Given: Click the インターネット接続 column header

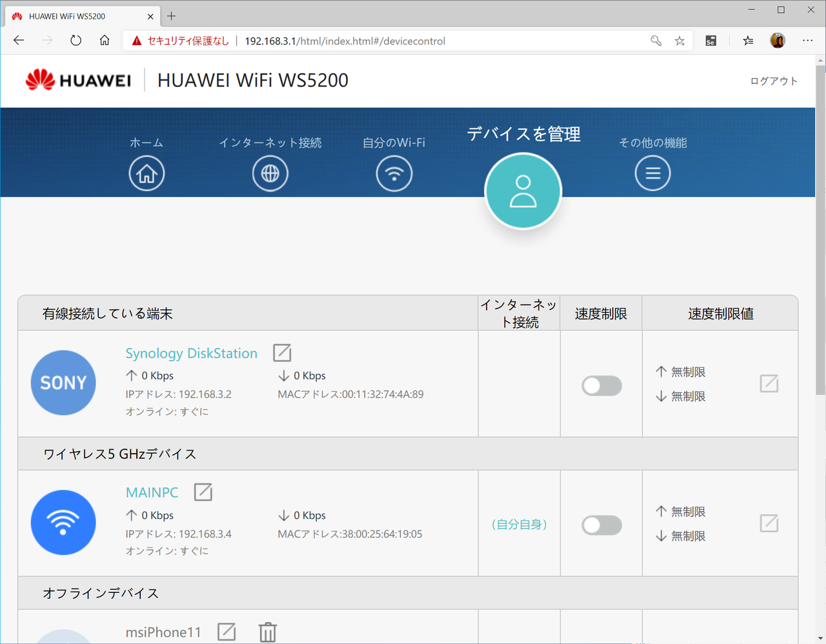Looking at the screenshot, I should (519, 313).
